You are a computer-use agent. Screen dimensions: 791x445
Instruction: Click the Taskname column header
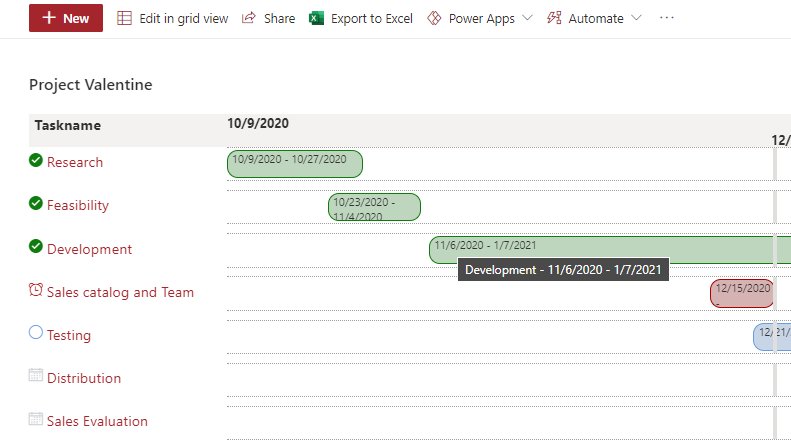(x=68, y=125)
